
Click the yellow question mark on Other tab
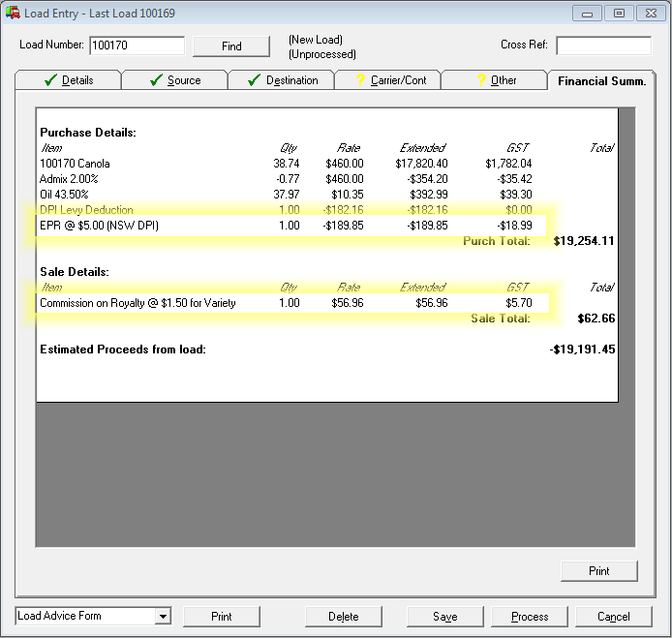click(x=481, y=80)
